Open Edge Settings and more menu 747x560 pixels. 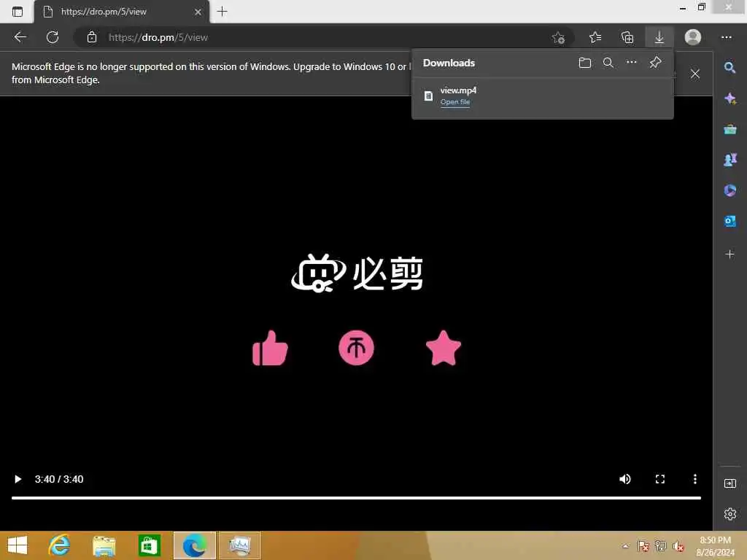tap(727, 37)
